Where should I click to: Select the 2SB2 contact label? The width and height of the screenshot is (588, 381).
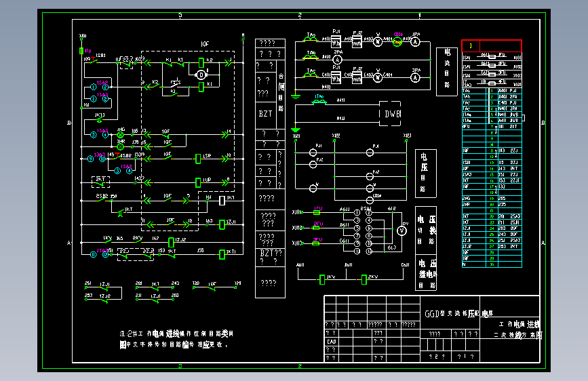(102, 196)
